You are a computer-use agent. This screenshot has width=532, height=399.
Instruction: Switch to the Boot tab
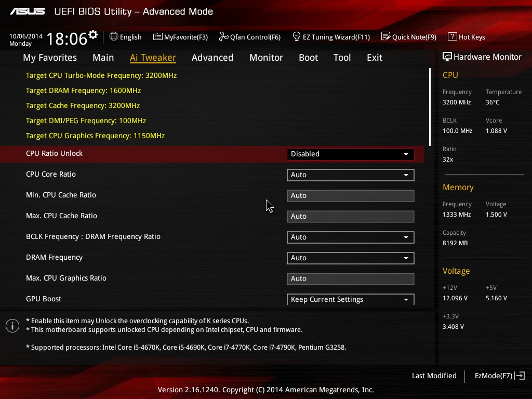point(309,58)
